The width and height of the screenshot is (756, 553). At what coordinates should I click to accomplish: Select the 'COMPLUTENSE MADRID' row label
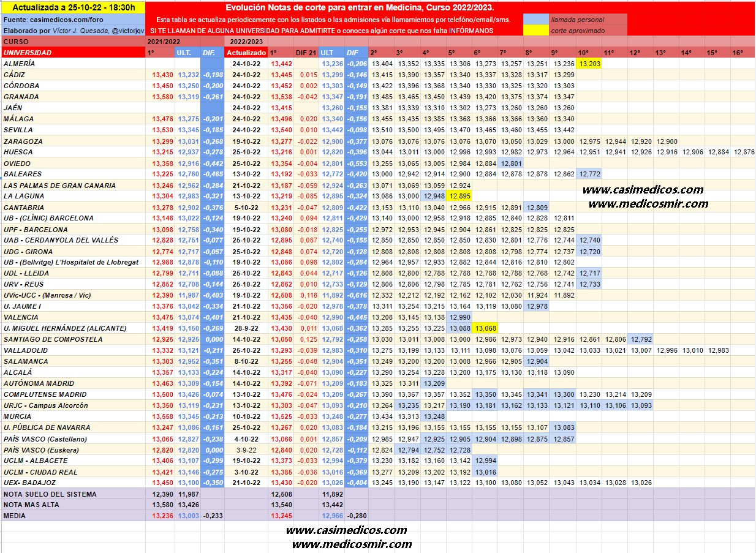(x=73, y=394)
